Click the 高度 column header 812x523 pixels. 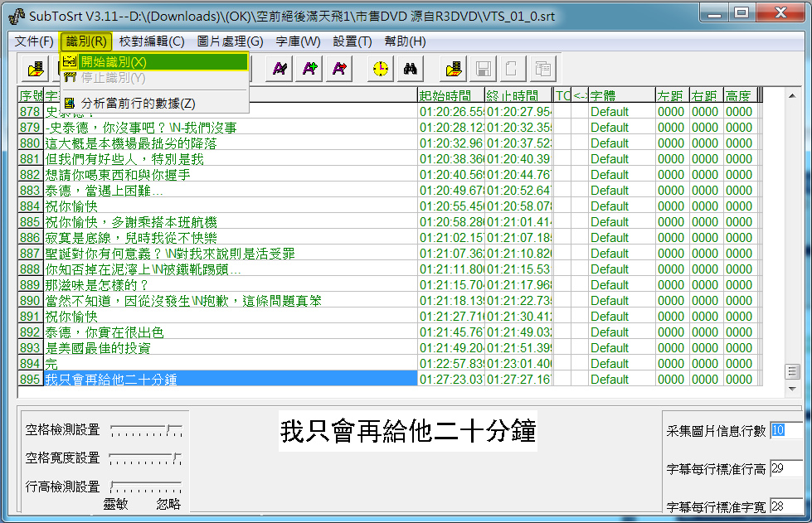coord(740,95)
